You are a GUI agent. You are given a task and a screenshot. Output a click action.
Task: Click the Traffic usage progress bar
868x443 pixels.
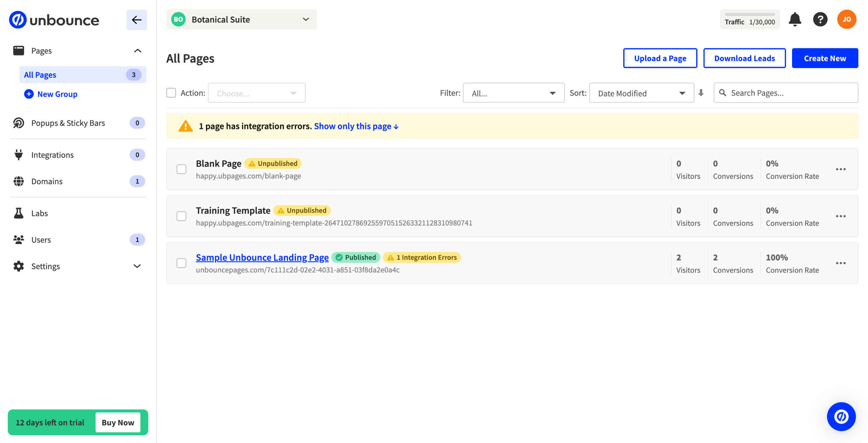[749, 15]
